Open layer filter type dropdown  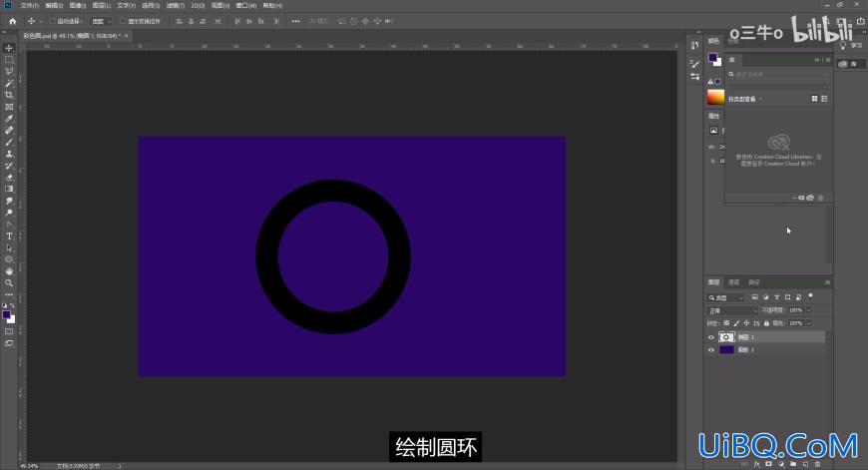click(x=726, y=297)
